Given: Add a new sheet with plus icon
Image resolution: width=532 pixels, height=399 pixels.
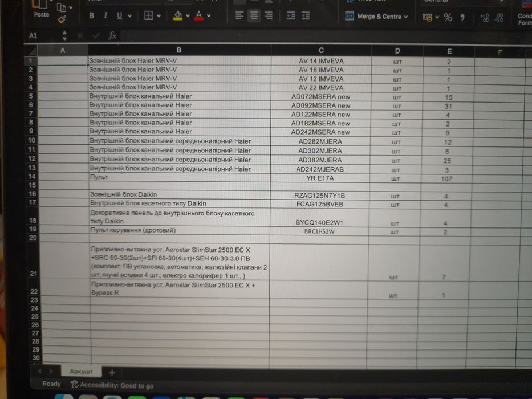Looking at the screenshot, I should click(x=112, y=373).
